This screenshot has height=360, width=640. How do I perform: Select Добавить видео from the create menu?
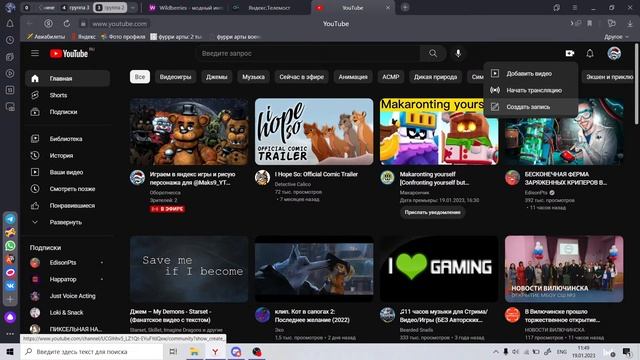point(530,73)
